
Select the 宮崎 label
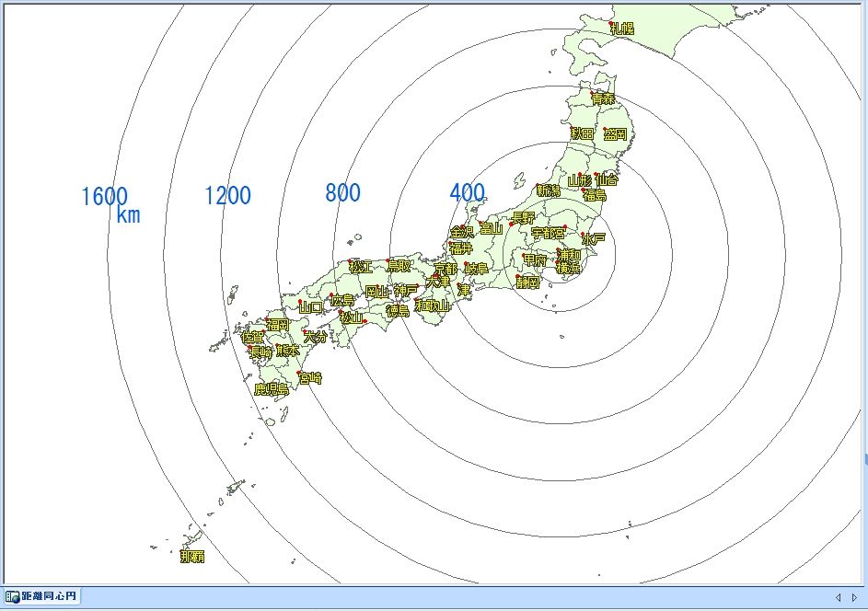point(310,379)
